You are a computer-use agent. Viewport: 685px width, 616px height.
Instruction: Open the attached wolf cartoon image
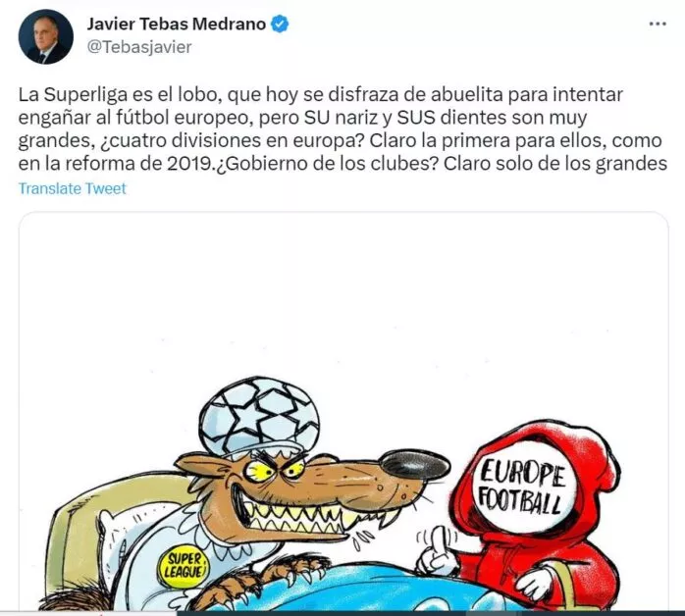(x=343, y=411)
